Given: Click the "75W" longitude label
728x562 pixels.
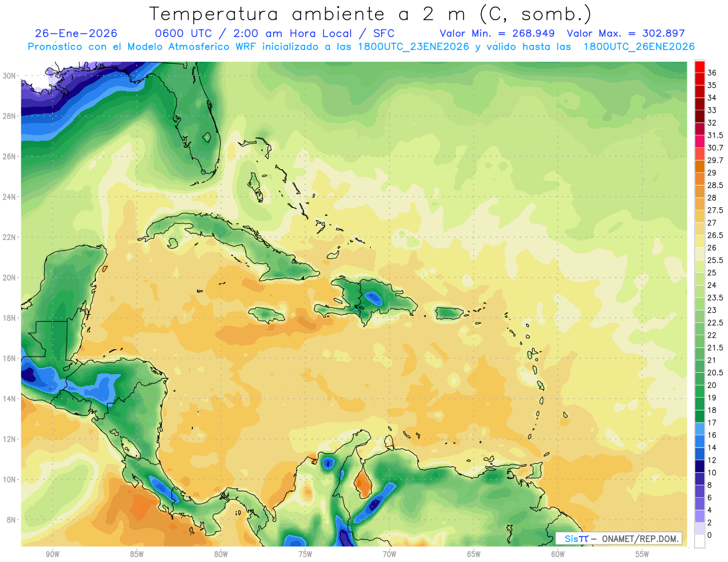Looking at the screenshot, I should 305,555.
